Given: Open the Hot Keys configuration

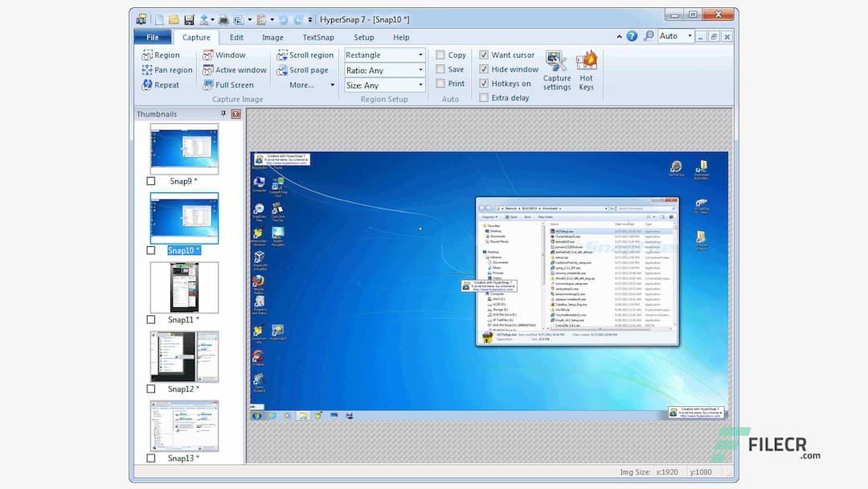Looking at the screenshot, I should 586,68.
